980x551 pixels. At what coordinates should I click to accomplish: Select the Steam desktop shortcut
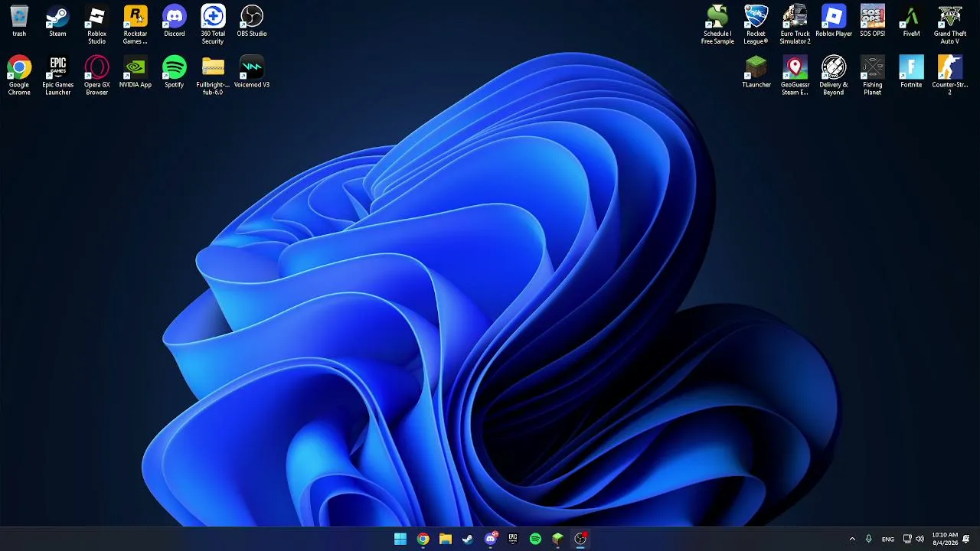coord(57,21)
